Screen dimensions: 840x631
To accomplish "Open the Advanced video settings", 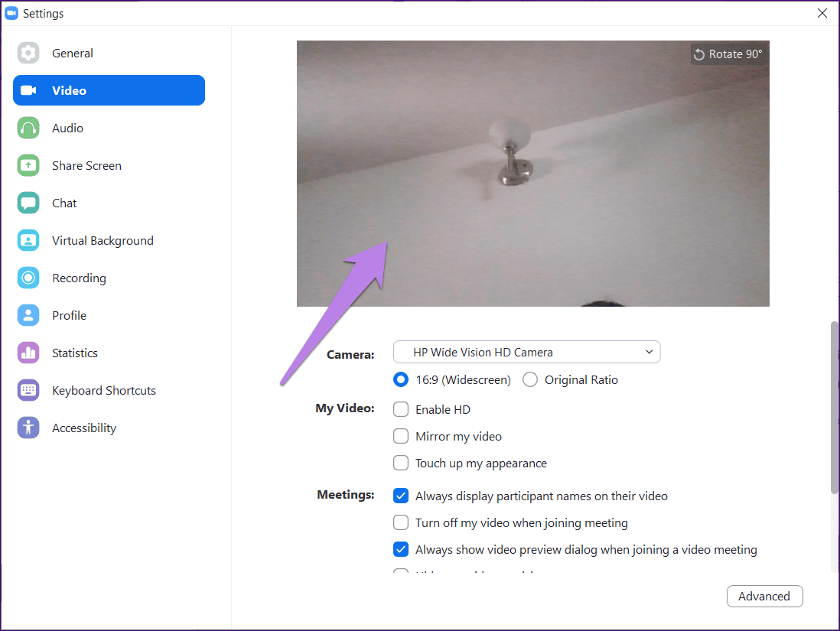I will point(764,596).
